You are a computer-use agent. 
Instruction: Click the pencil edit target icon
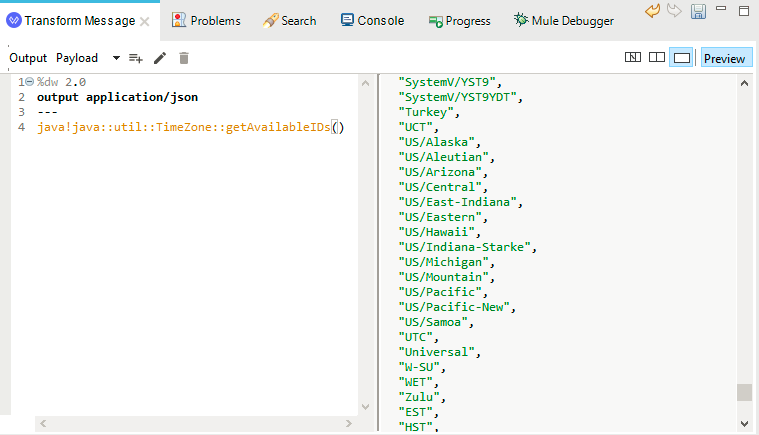coord(160,59)
